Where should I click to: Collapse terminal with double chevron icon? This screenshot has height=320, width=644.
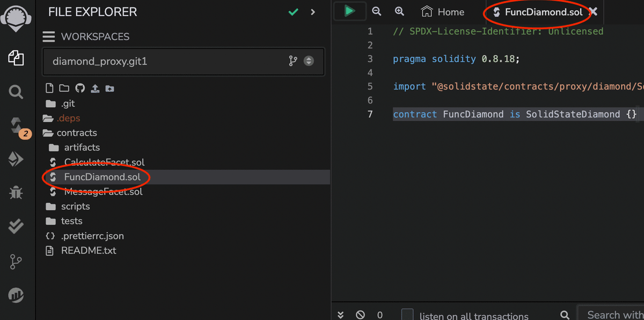coord(340,315)
